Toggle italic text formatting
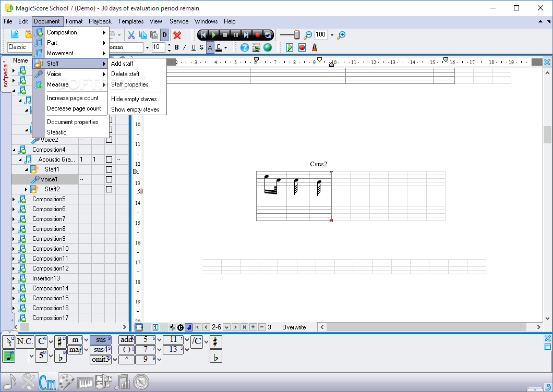This screenshot has width=553, height=392. [185, 47]
